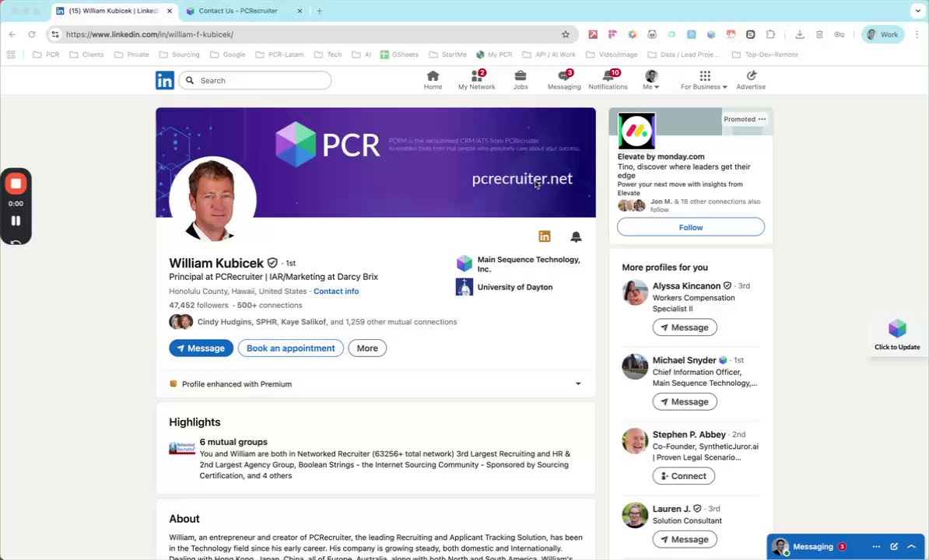Open the Me dropdown menu
This screenshot has height=560, width=929.
tap(650, 80)
